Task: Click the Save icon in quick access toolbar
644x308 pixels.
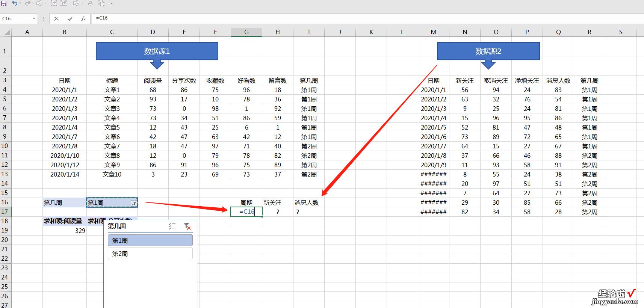Action: point(4,3)
